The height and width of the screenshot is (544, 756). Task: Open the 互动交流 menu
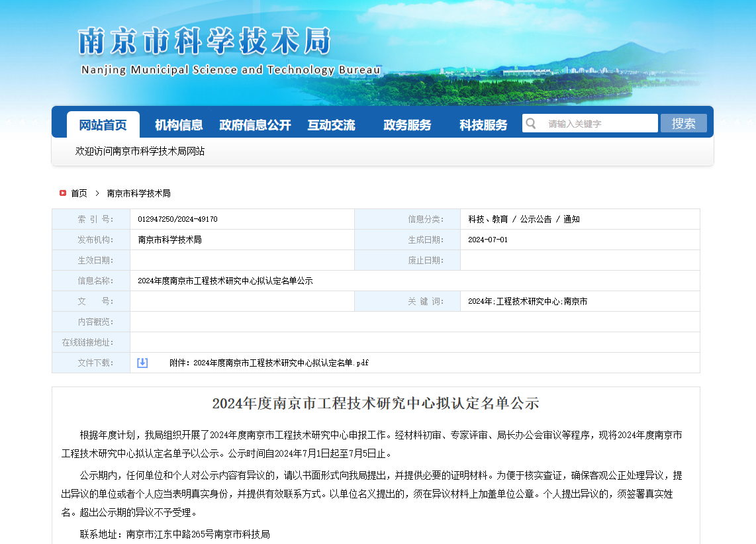[331, 123]
